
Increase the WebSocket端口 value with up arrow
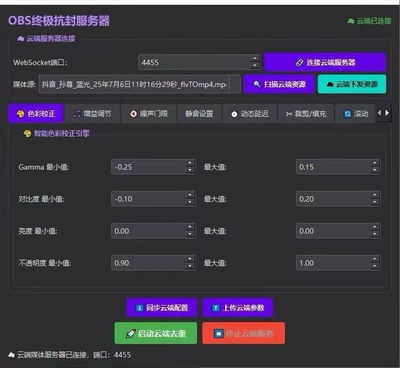[x=255, y=59]
